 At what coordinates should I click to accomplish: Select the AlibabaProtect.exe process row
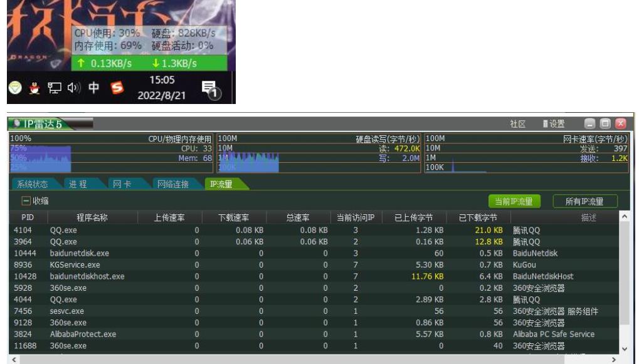pos(314,334)
